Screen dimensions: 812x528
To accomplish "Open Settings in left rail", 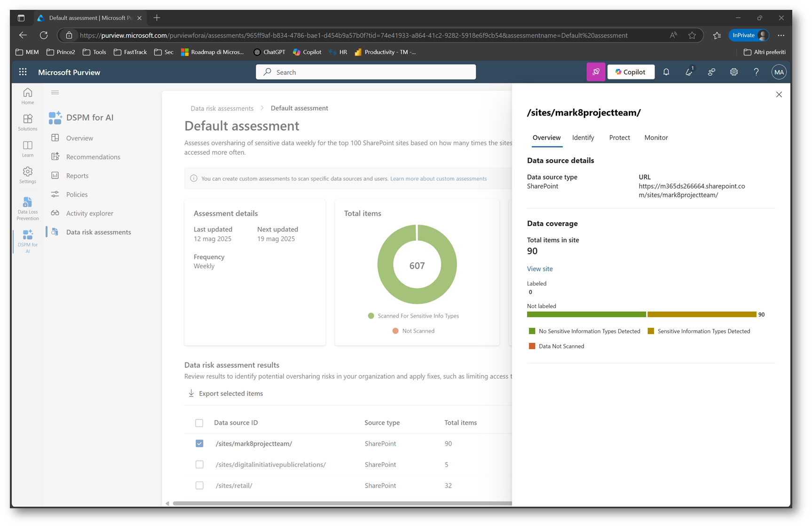I will pos(28,175).
